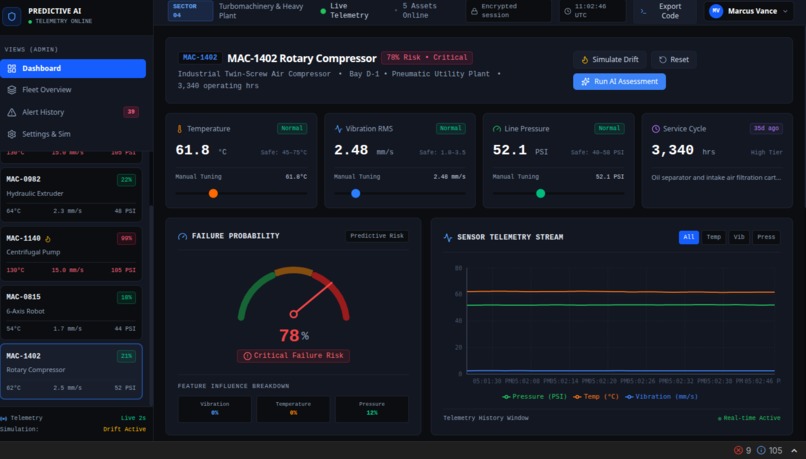806x459 pixels.
Task: Click the Service Cycle clock icon
Action: pyautogui.click(x=655, y=129)
